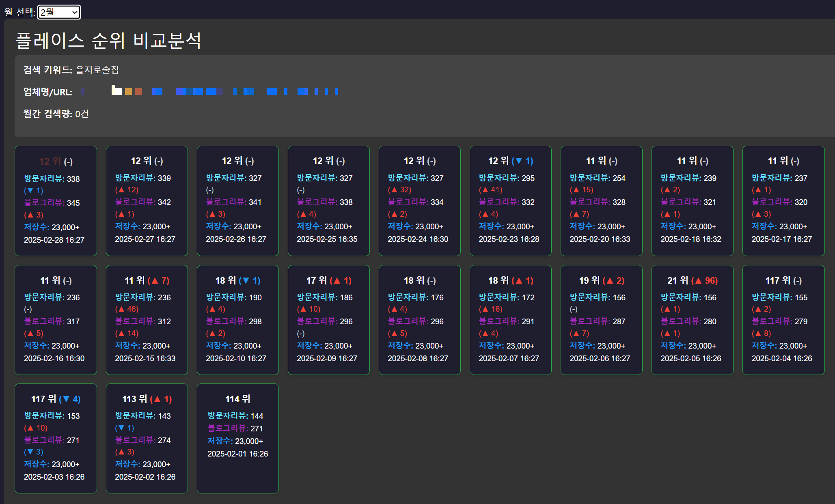Image resolution: width=835 pixels, height=504 pixels.
Task: Click 방문자리뷰 295 in the Feb 23 card
Action: click(507, 178)
